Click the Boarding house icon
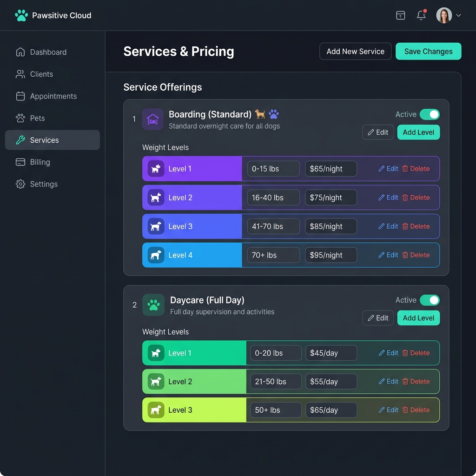Screen dimensions: 476x476 click(152, 119)
